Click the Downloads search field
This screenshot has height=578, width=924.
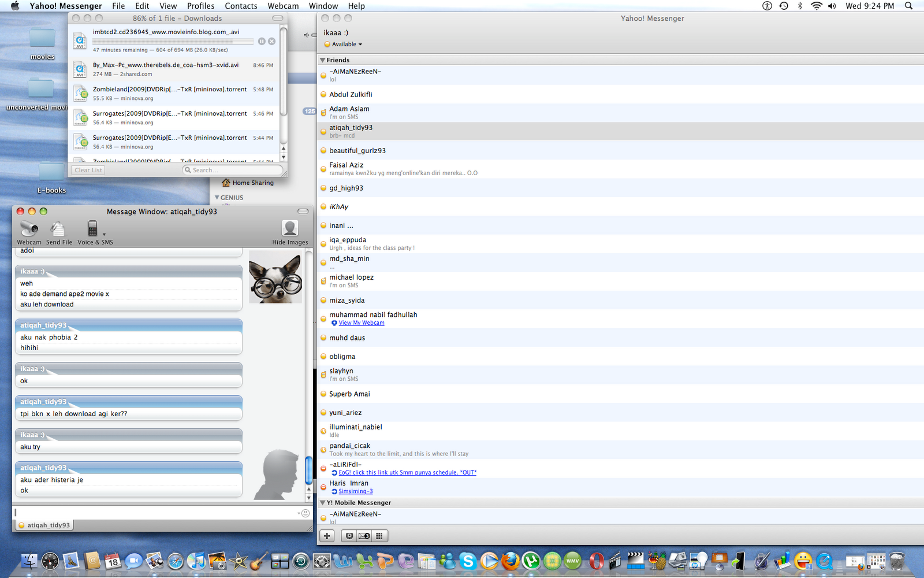(233, 170)
